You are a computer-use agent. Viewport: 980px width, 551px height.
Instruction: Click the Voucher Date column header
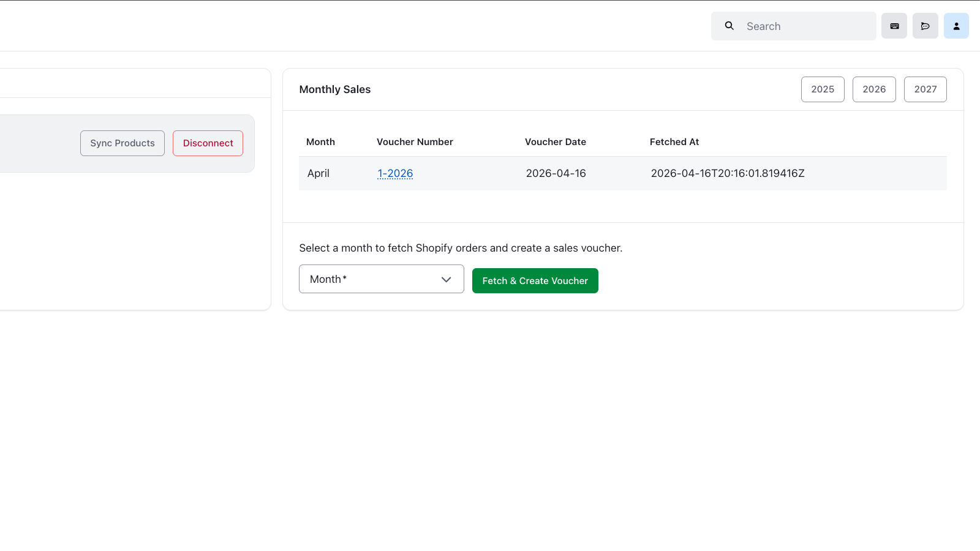[x=556, y=142]
